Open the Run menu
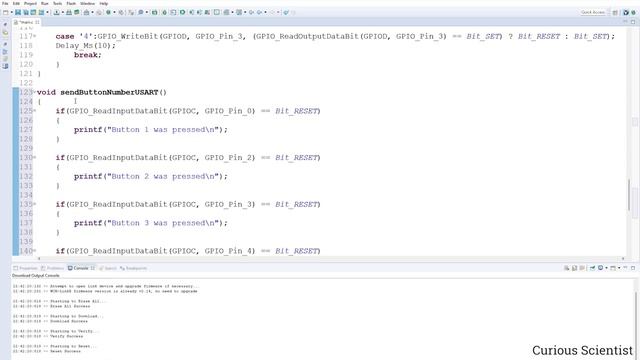The height and width of the screenshot is (360, 640). [x=44, y=3]
